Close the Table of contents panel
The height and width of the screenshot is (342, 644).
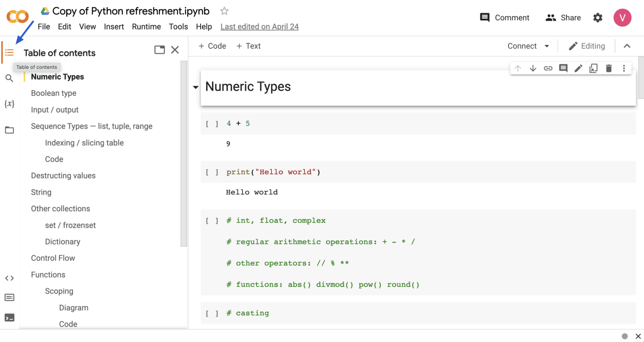[175, 50]
